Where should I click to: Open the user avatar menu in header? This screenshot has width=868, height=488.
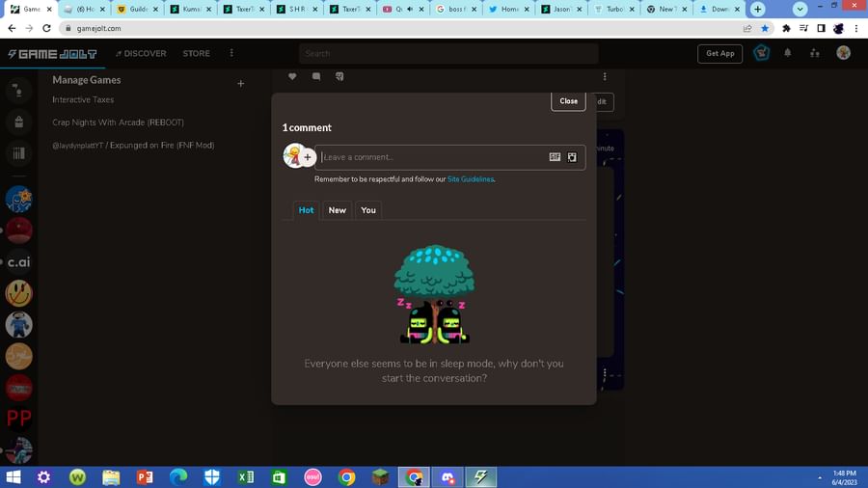843,53
